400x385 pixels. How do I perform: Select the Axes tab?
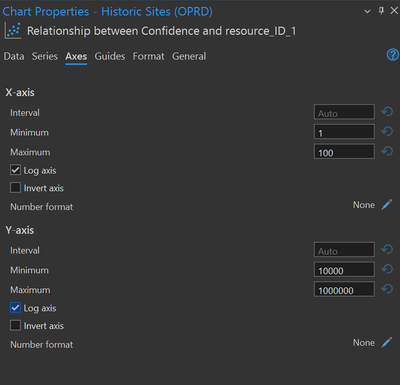click(76, 56)
